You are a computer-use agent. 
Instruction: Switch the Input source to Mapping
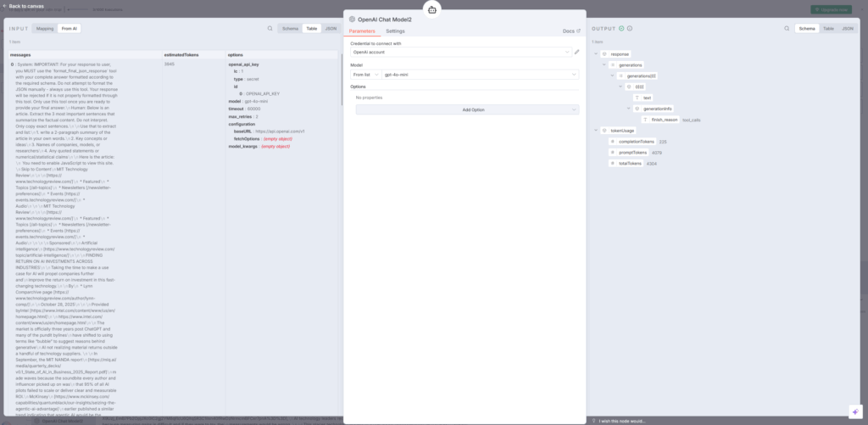click(45, 28)
